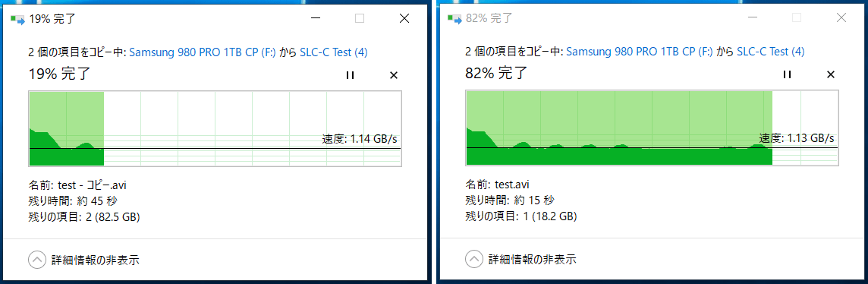Minimize the 19% 完了 window
This screenshot has height=284, width=868.
point(316,18)
